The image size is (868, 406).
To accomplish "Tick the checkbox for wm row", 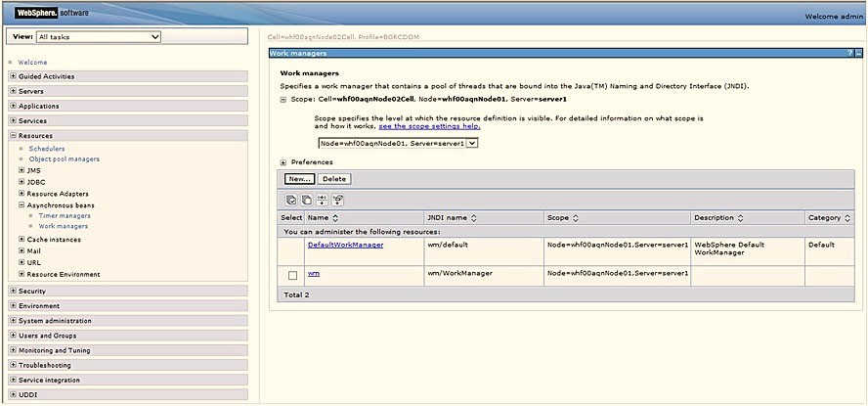I will pos(293,275).
